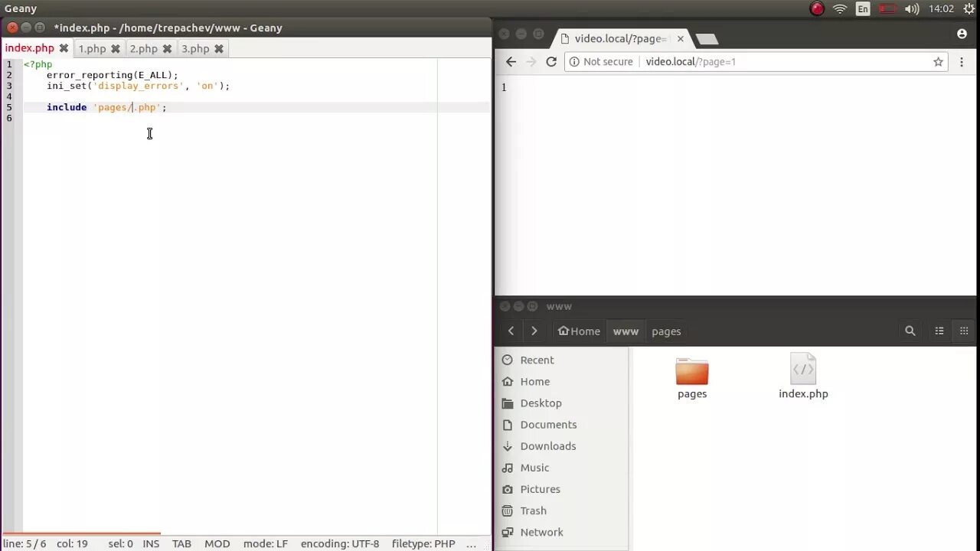980x551 pixels.
Task: Reload the video.local page
Action: pos(551,62)
